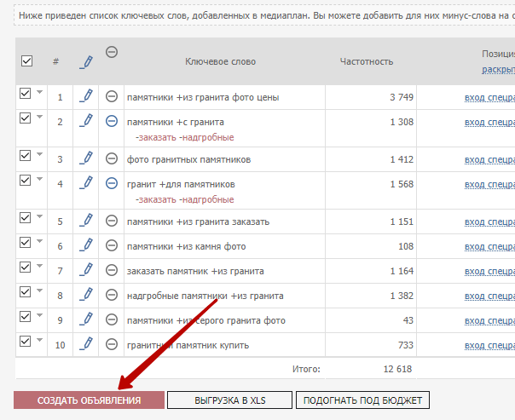Uncheck the checkbox for row 8
Screen dimensions: 515x420
[26, 292]
